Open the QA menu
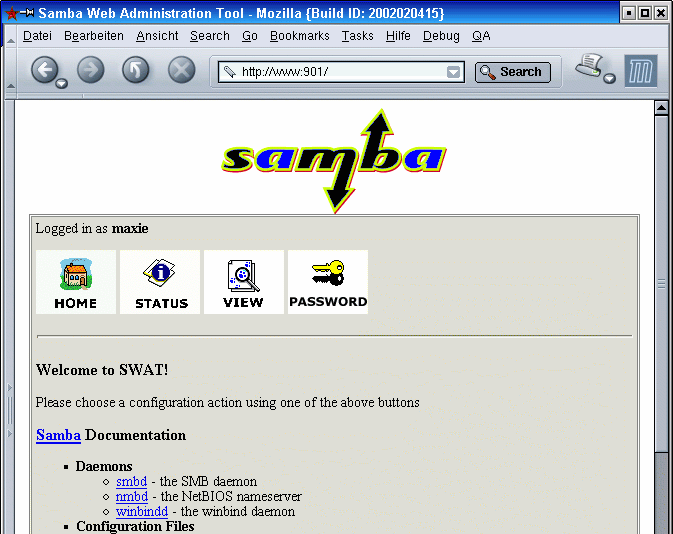 tap(481, 36)
